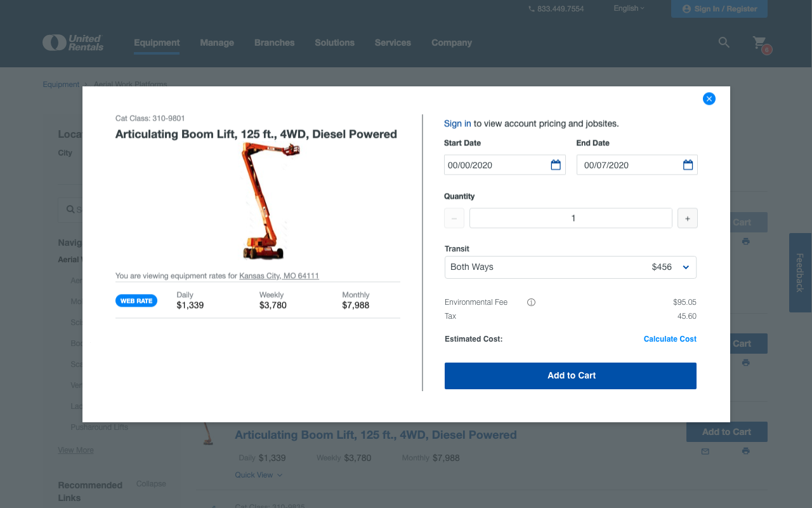Screen dimensions: 812x508
Task: Click the WEB RATE badge
Action: tap(136, 301)
